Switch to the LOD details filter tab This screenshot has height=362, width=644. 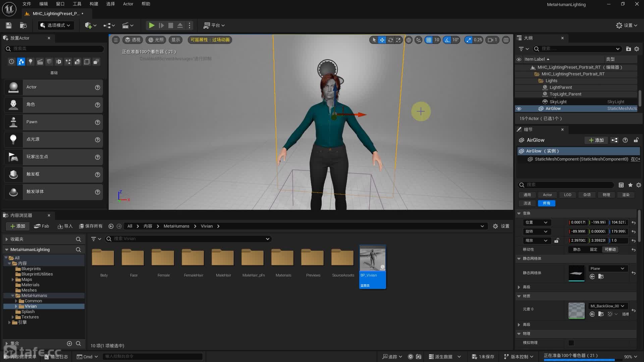coord(568,195)
